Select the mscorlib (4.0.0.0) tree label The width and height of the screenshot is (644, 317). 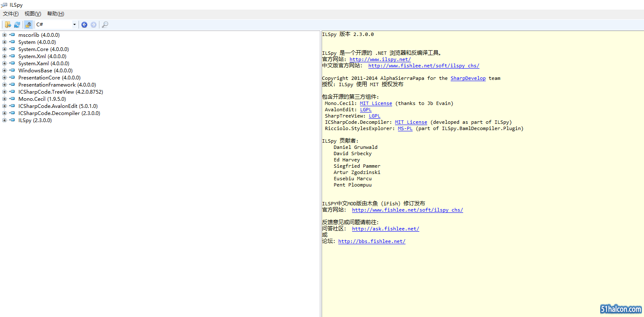[x=39, y=35]
